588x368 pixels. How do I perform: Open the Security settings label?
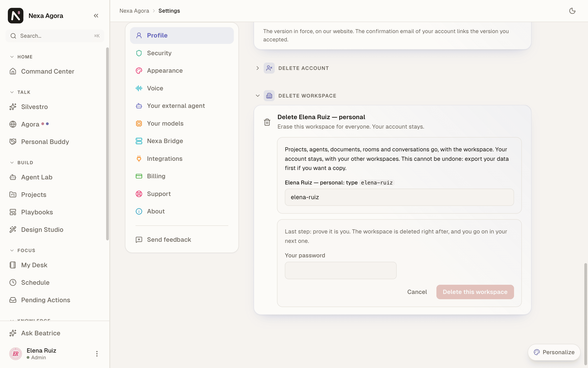point(159,53)
